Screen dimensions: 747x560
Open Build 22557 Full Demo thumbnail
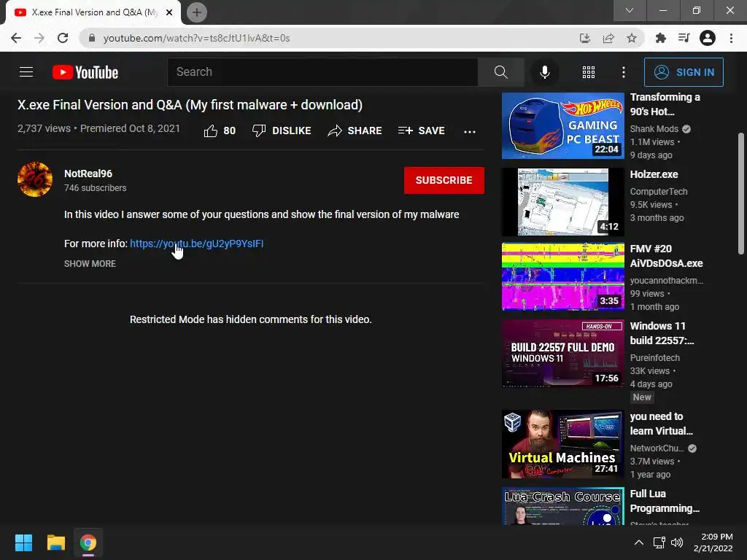pyautogui.click(x=562, y=354)
